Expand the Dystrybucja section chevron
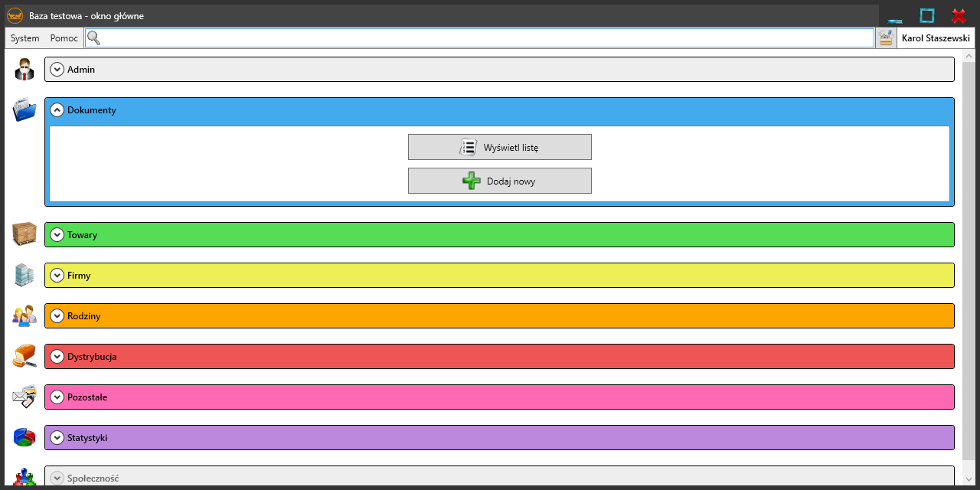 [57, 357]
